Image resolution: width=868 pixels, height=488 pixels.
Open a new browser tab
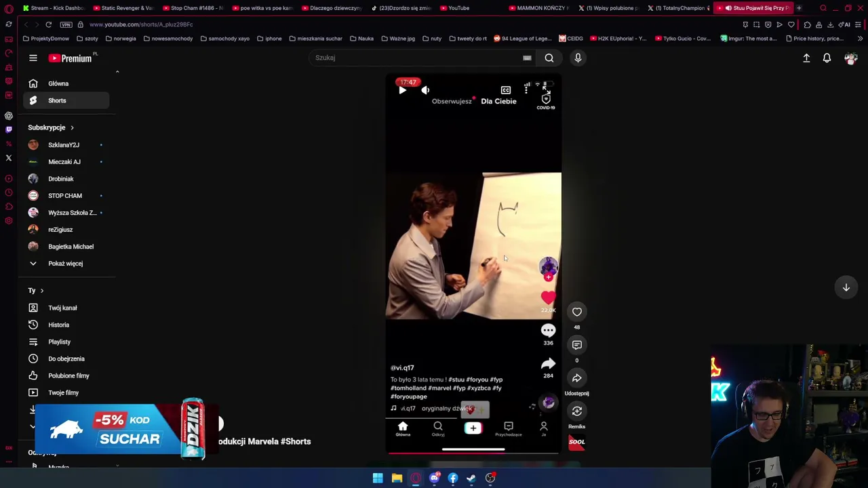799,8
